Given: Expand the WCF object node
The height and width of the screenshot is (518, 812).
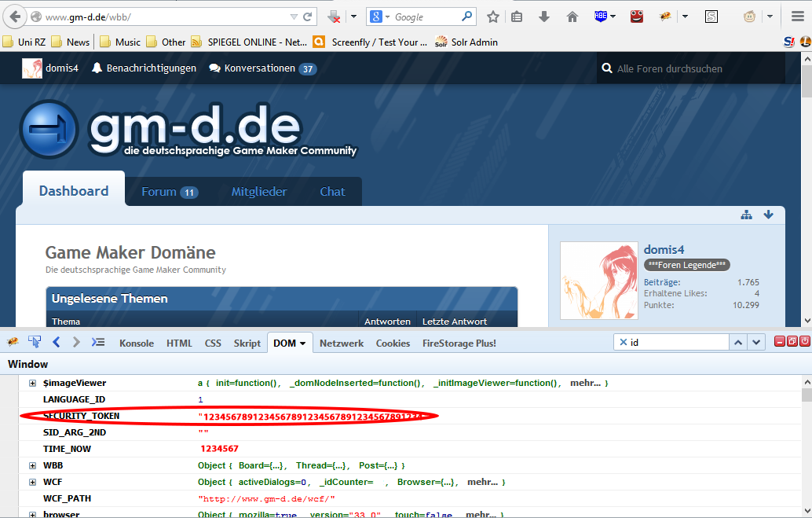Looking at the screenshot, I should [x=32, y=482].
